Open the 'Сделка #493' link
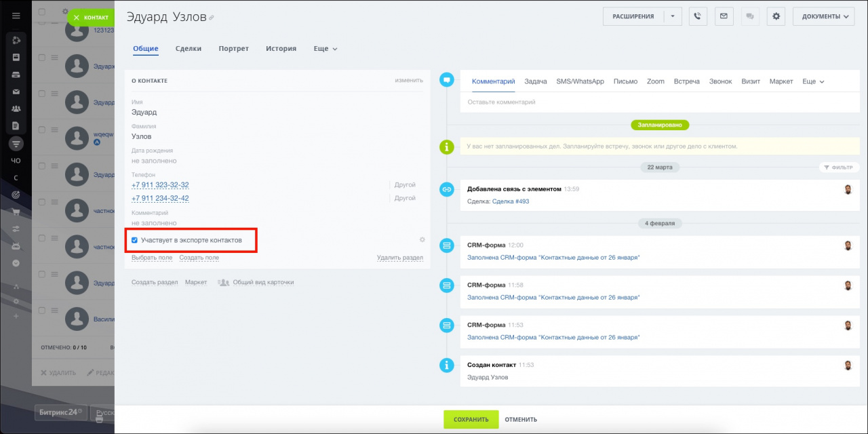Screen dimensions: 868x434 510,201
